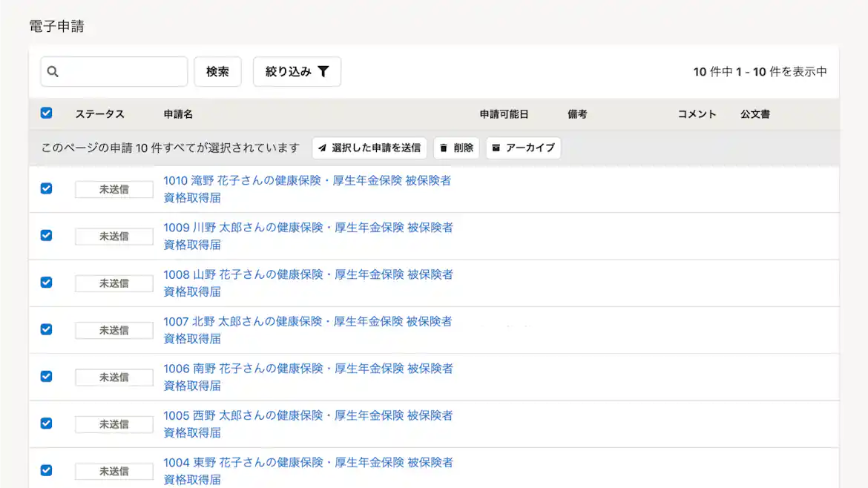Click the magnifying glass search icon

pyautogui.click(x=52, y=71)
